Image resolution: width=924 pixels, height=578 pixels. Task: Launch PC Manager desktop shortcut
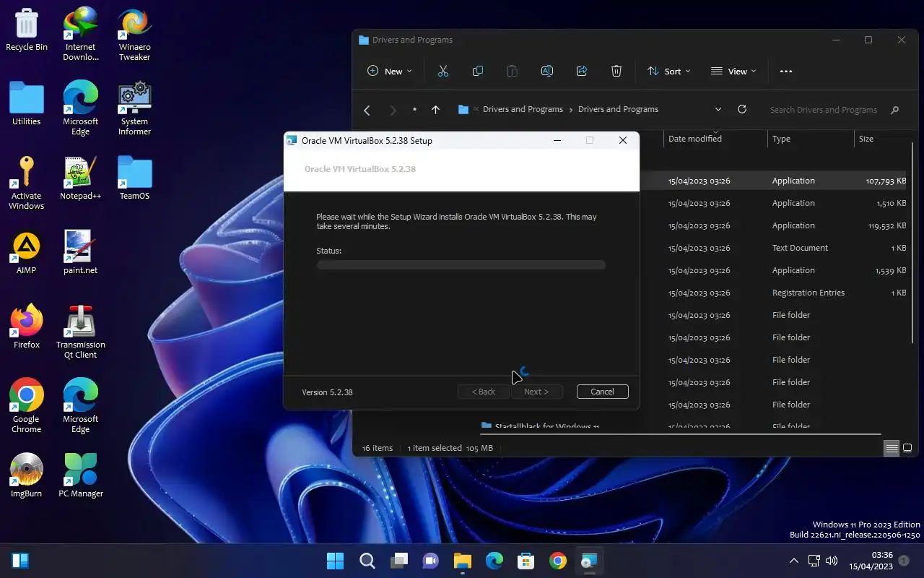click(x=81, y=476)
